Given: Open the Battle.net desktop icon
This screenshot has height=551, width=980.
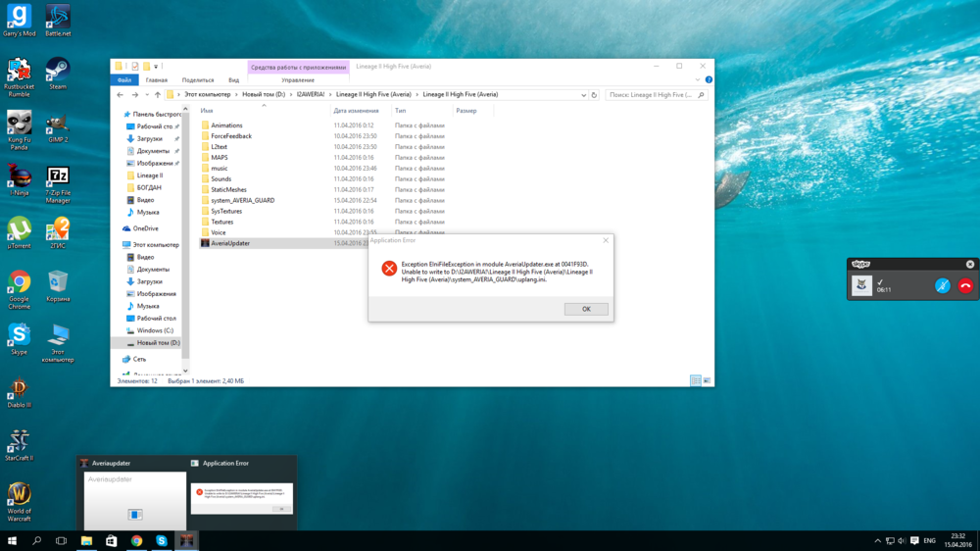Looking at the screenshot, I should point(58,18).
